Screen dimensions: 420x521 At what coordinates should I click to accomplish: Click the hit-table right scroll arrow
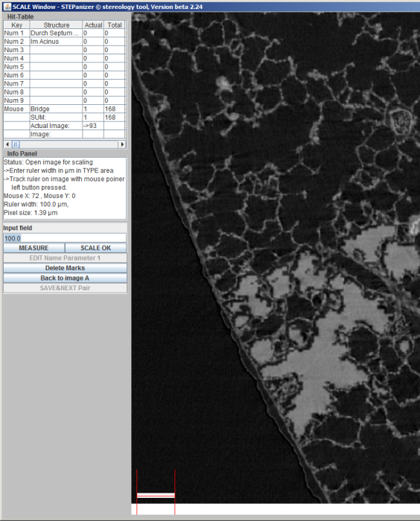122,144
